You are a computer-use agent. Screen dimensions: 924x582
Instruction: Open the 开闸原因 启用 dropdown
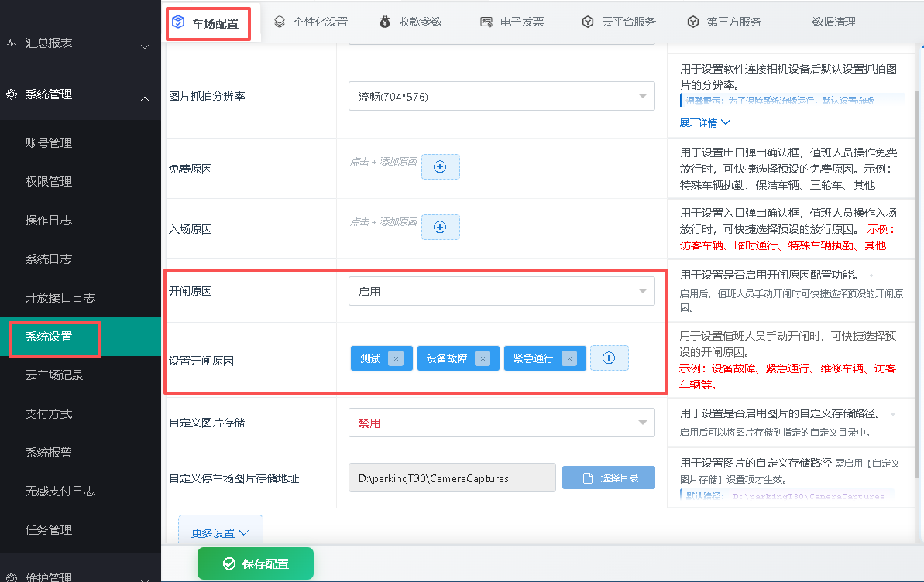pos(501,291)
